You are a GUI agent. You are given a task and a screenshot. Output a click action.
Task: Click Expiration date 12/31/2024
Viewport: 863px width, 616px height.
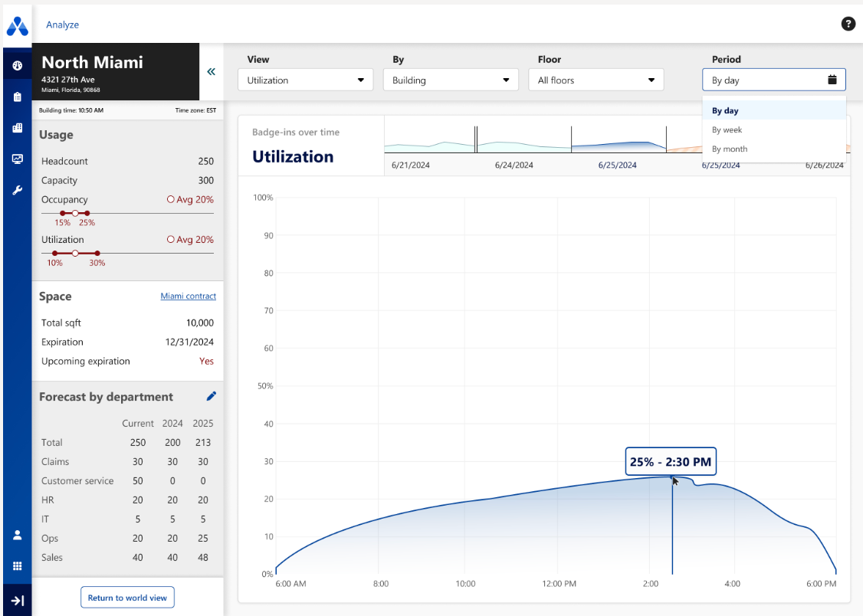189,342
